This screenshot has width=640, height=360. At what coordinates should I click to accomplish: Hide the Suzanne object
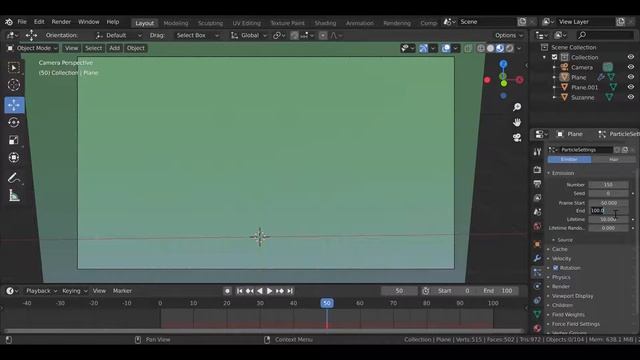(631, 97)
